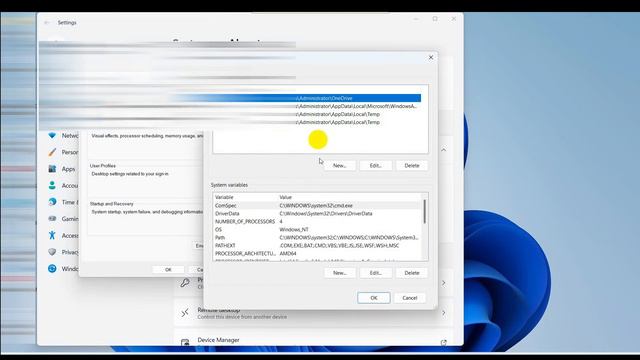The width and height of the screenshot is (640, 360).
Task: Cancel the Environment Variables dialog
Action: coord(409,298)
